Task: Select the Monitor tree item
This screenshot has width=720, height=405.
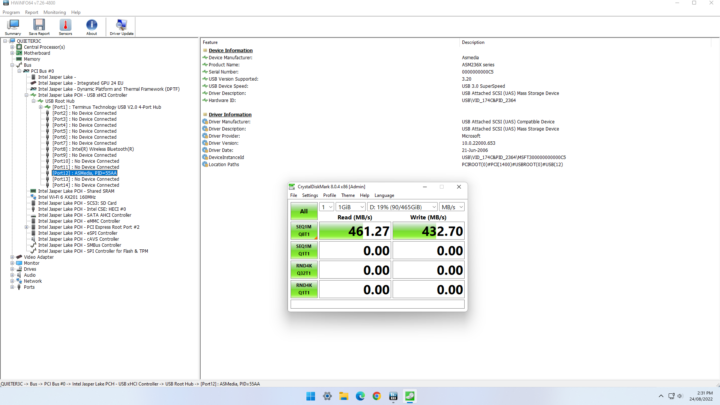Action: click(x=31, y=263)
